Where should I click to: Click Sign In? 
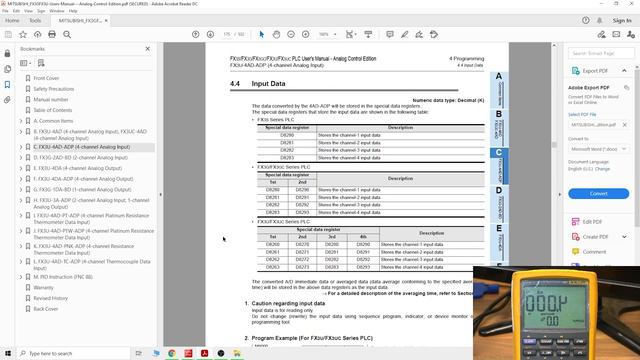[622, 20]
